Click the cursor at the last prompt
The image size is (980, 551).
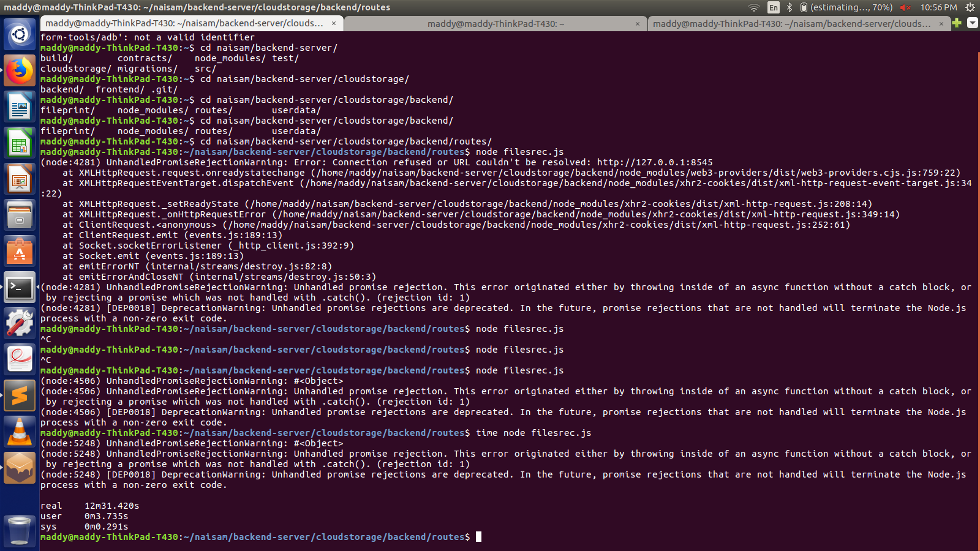click(x=478, y=537)
